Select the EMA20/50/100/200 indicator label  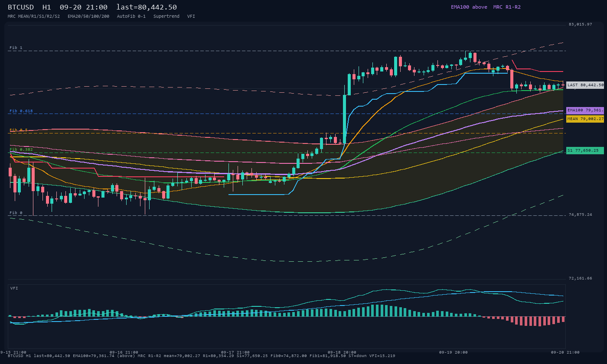point(88,16)
